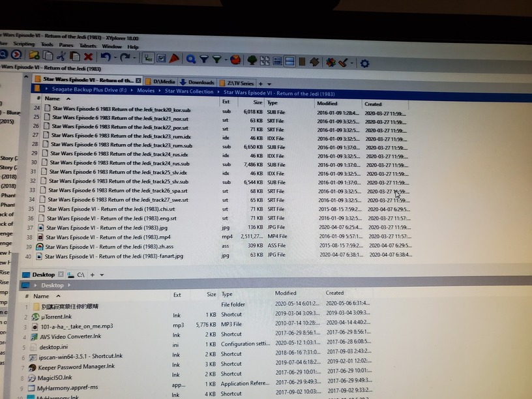
Task: Close the Desktop tab
Action: [x=61, y=274]
